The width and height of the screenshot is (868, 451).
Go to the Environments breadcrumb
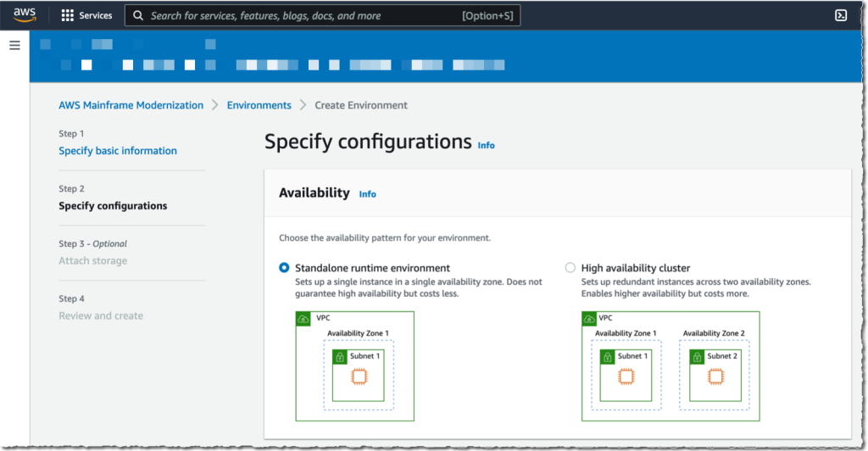click(259, 105)
